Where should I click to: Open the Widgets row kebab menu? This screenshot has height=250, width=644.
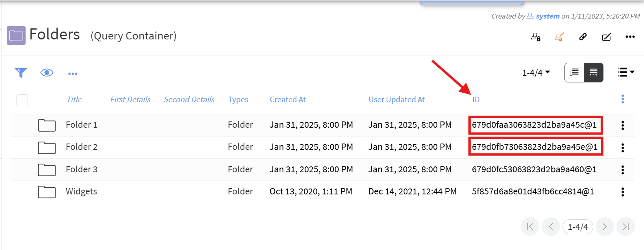click(623, 192)
